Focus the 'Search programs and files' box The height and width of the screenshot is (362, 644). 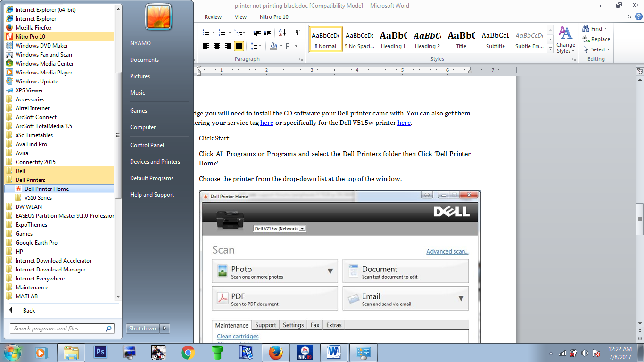[x=62, y=329]
